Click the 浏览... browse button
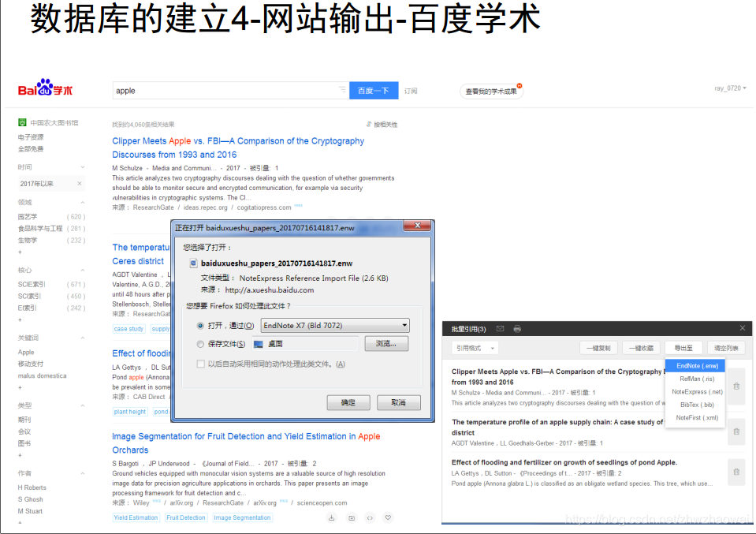This screenshot has width=756, height=534. (x=386, y=343)
